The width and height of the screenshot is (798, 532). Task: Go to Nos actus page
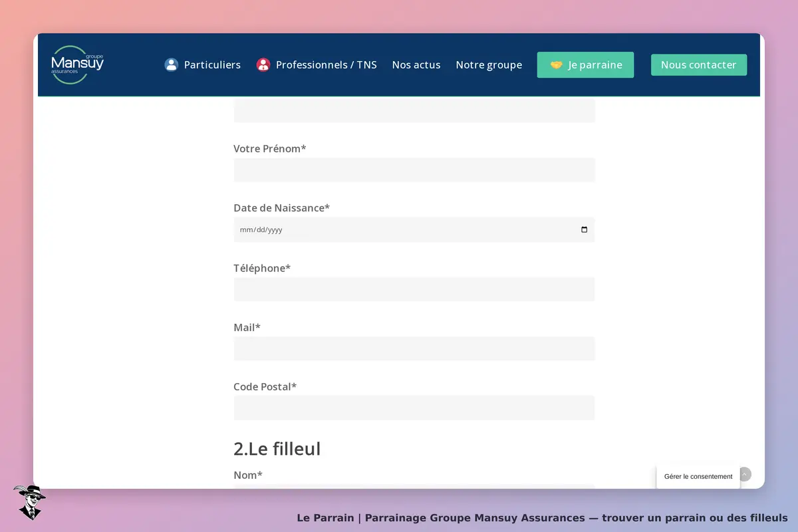[416, 65]
